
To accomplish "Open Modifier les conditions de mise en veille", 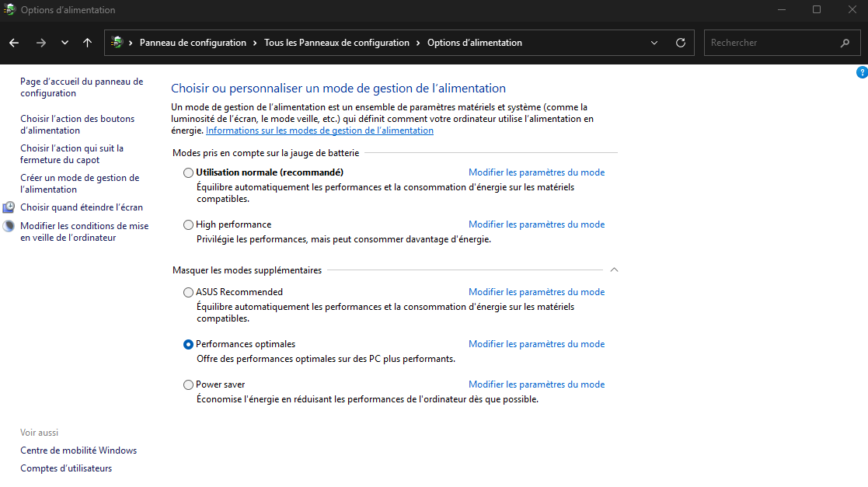I will (x=85, y=232).
